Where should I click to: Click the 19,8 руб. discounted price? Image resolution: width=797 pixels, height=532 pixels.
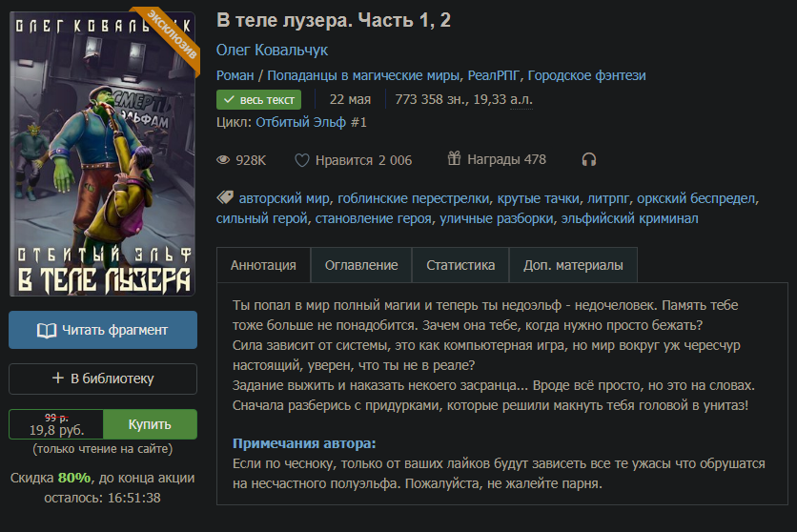pos(57,430)
